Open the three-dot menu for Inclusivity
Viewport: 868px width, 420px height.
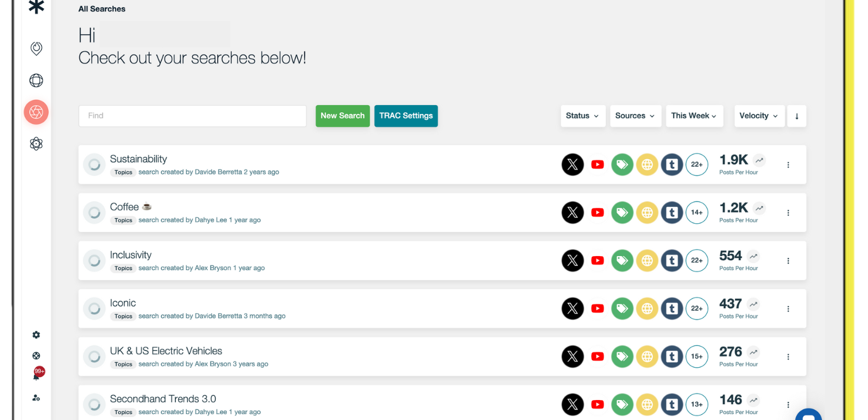pos(788,261)
